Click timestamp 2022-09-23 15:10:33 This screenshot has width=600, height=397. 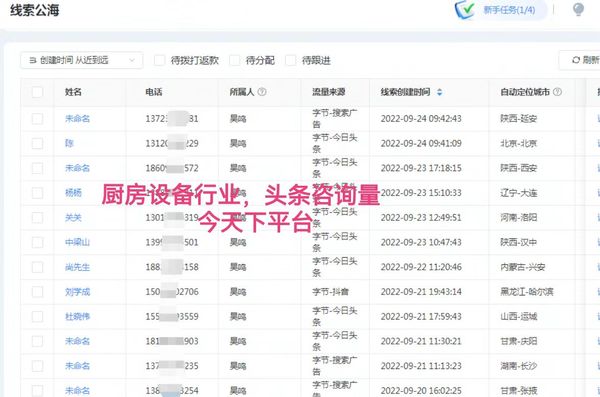(x=421, y=193)
